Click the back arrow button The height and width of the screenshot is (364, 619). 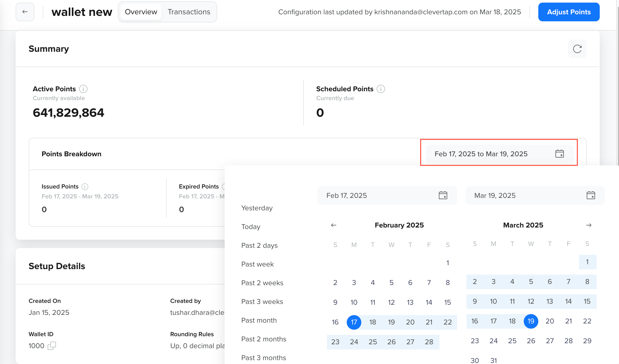[x=25, y=12]
